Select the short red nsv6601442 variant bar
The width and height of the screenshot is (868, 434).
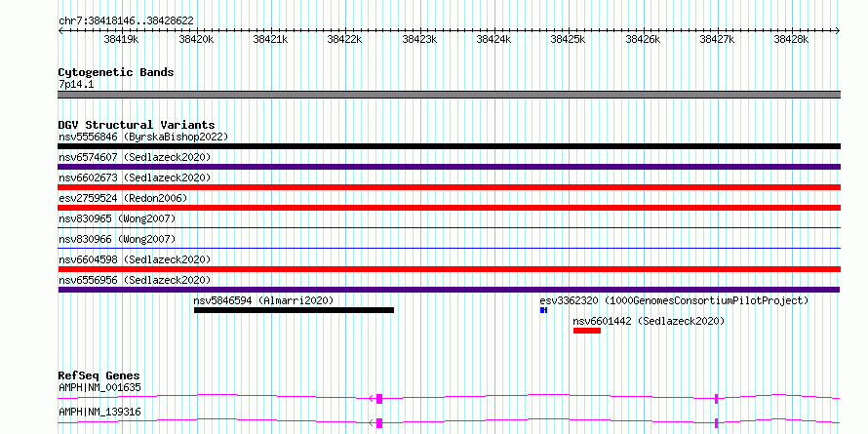point(587,331)
